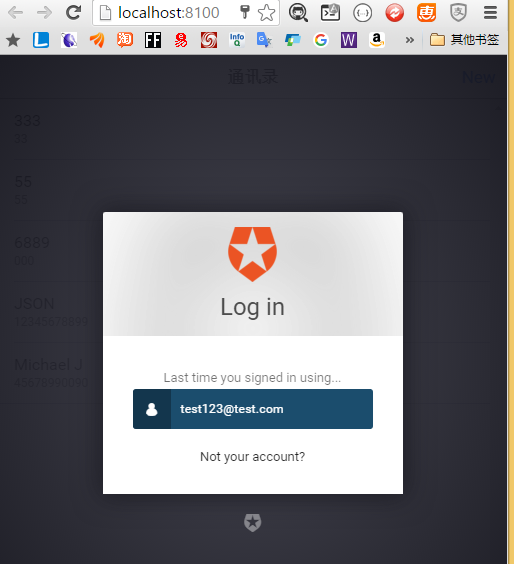Screen dimensions: 514x564
Task: Open the purple W bookmark
Action: [x=349, y=40]
